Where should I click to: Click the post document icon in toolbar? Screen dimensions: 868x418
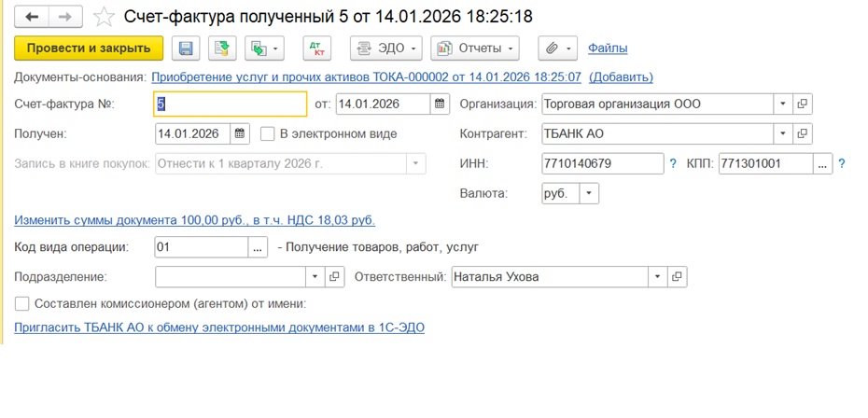click(221, 48)
